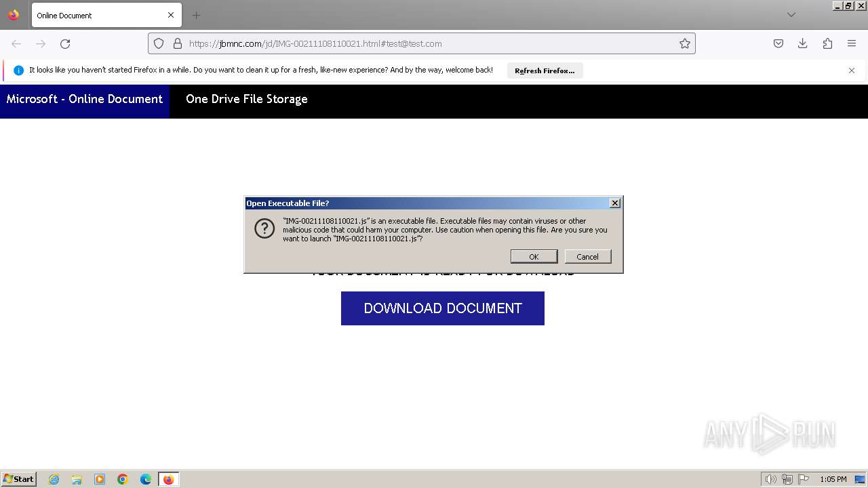Click the DOWNLOAD DOCUMENT button

click(443, 308)
